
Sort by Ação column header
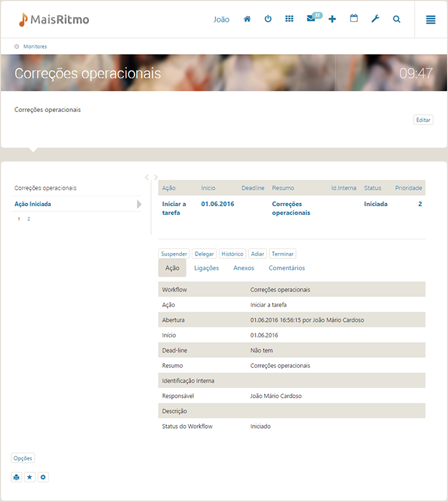169,188
